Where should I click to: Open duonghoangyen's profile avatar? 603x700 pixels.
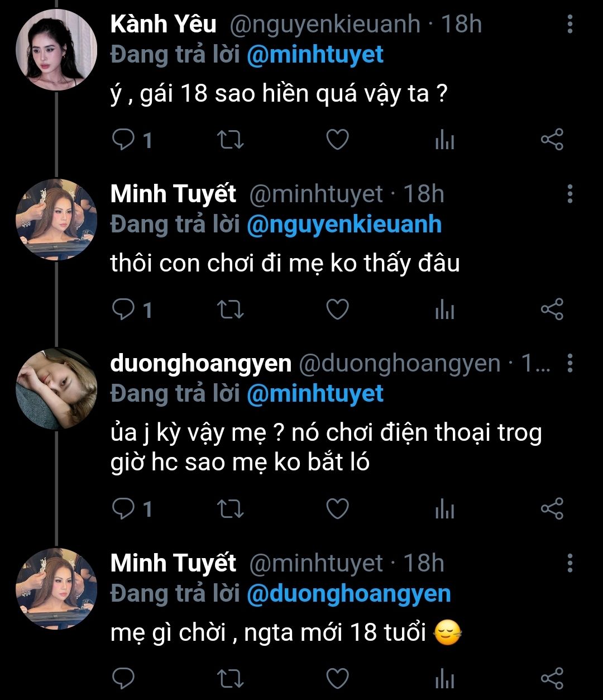[56, 389]
